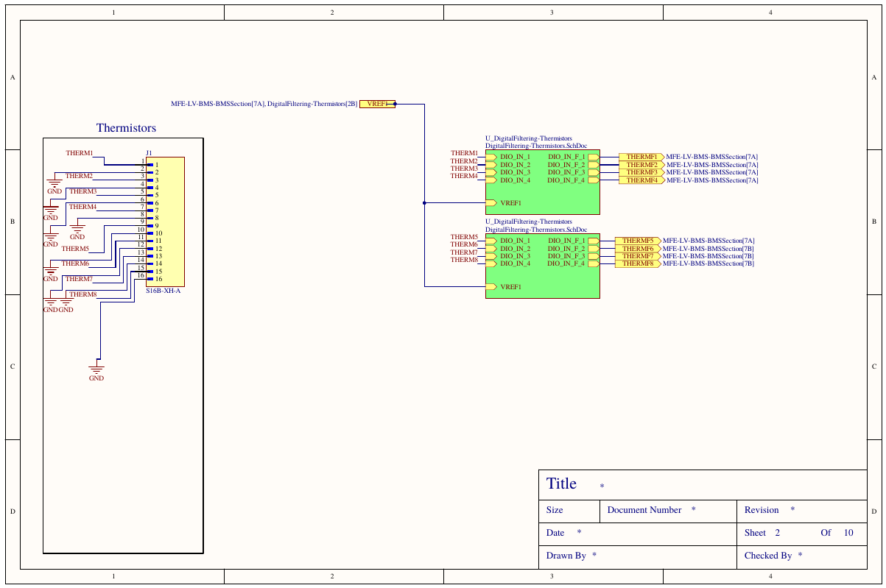The image size is (886, 588).
Task: Click the 'Thermistors' block heading
Action: (126, 128)
